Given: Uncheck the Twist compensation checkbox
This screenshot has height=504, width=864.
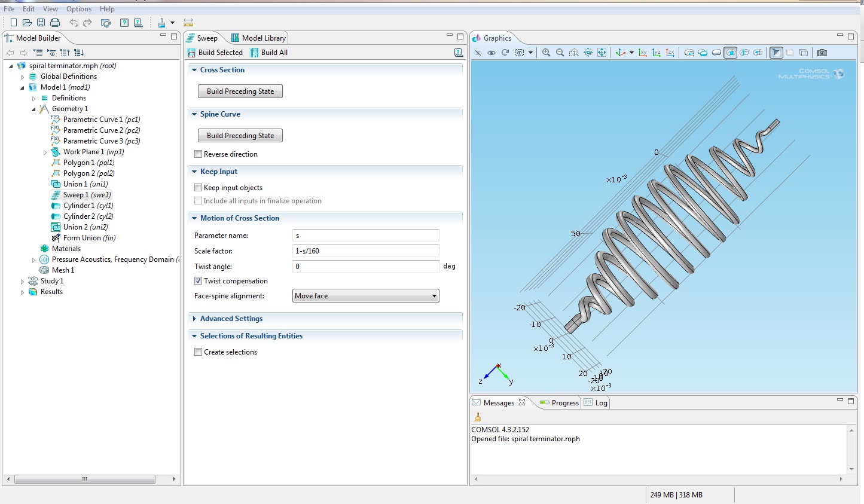Looking at the screenshot, I should pyautogui.click(x=198, y=281).
